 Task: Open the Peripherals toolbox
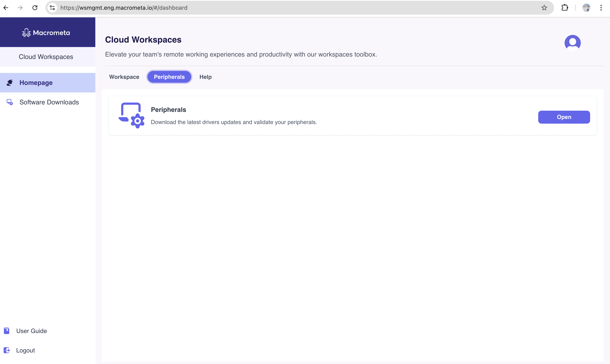click(564, 117)
